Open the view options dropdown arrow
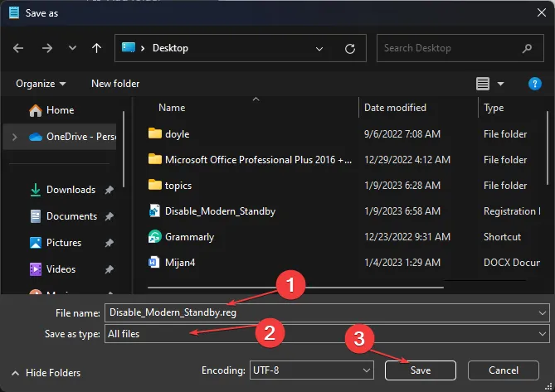The width and height of the screenshot is (555, 392). pos(500,84)
